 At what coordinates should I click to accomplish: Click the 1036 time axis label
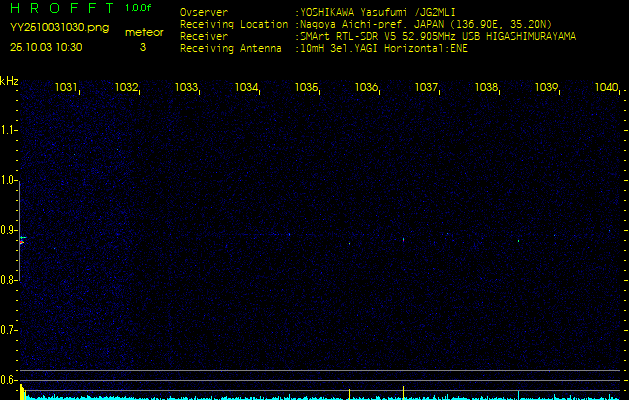367,87
